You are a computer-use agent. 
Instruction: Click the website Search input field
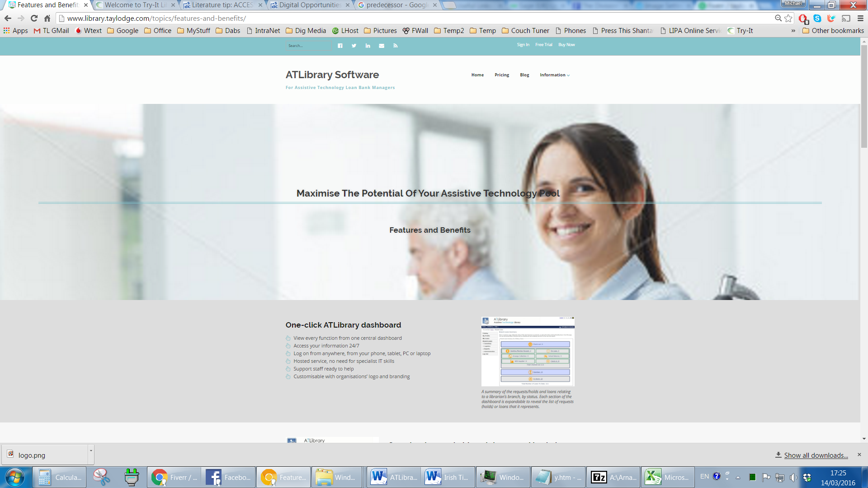308,46
